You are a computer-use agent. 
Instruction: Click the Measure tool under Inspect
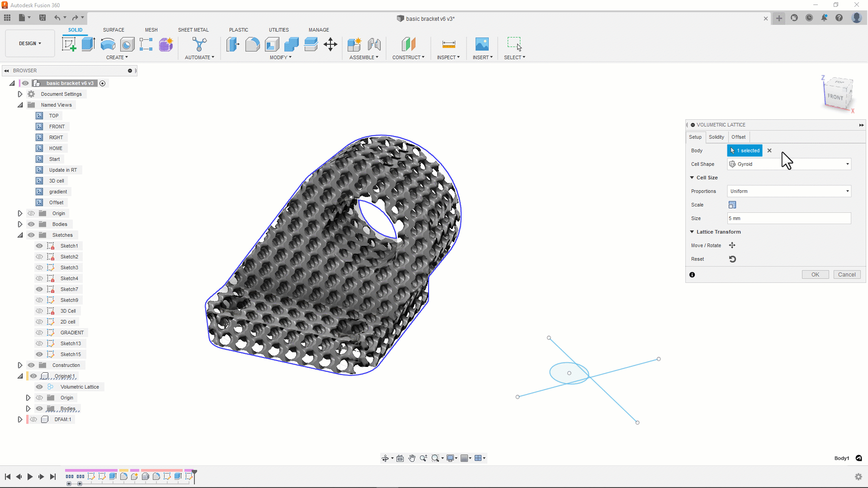[448, 44]
